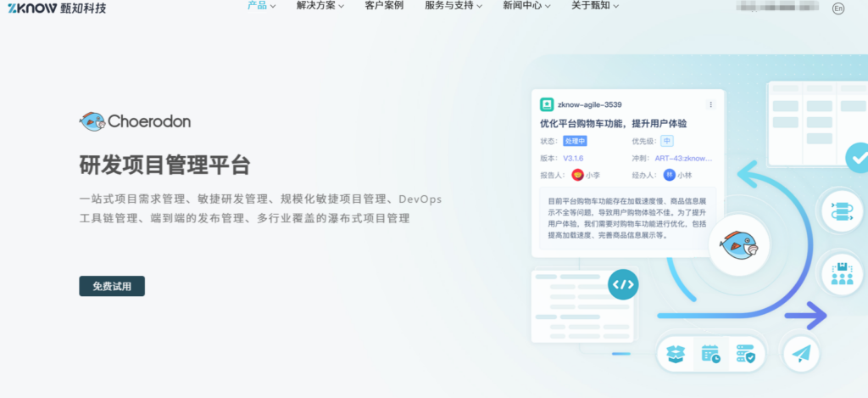Image resolution: width=868 pixels, height=398 pixels.
Task: Click the checkmark circle icon
Action: click(x=858, y=158)
